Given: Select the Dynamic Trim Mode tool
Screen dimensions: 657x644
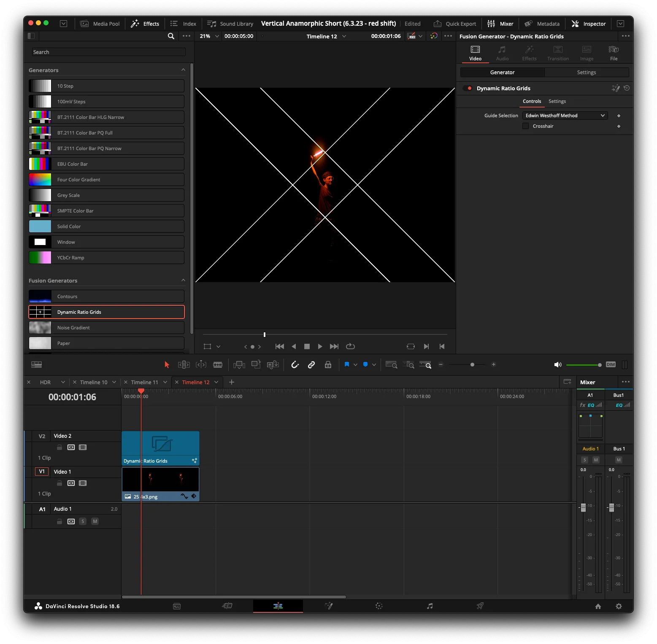Looking at the screenshot, I should coord(201,365).
